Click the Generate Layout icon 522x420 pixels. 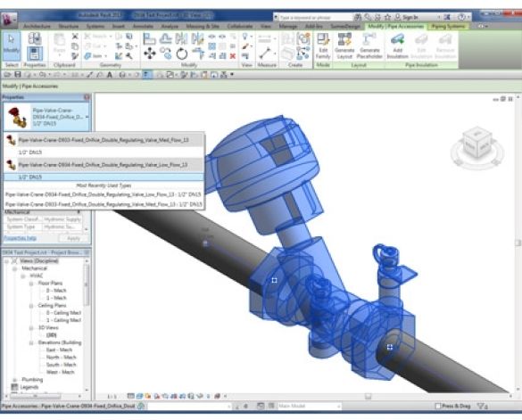[x=344, y=46]
